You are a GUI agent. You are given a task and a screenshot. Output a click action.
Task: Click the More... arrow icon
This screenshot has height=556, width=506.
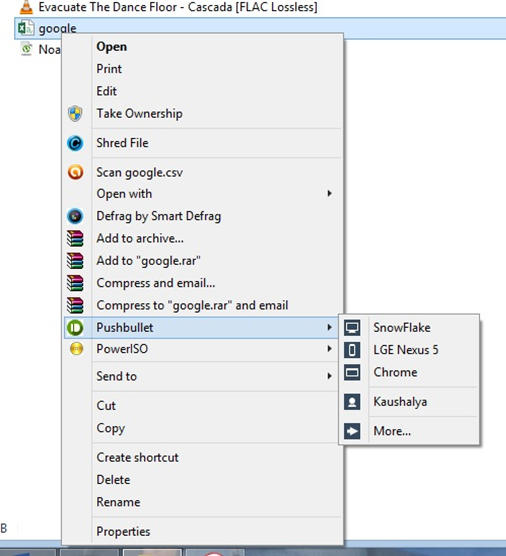pos(352,431)
